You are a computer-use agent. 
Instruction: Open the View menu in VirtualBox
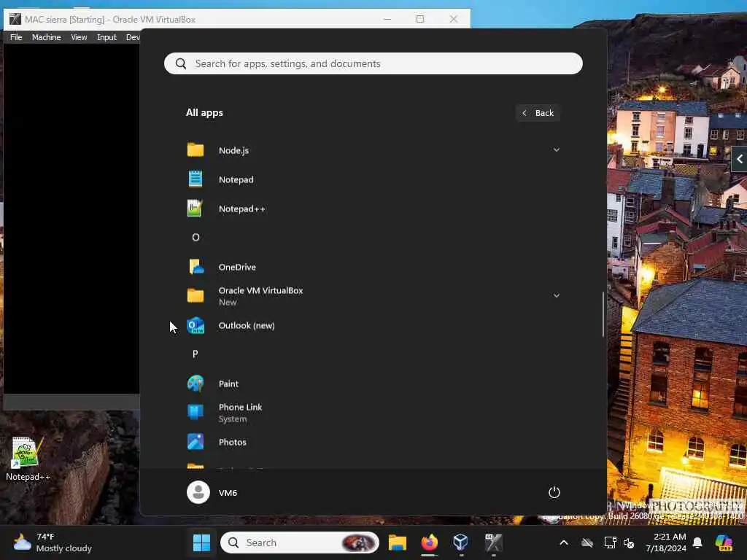79,37
